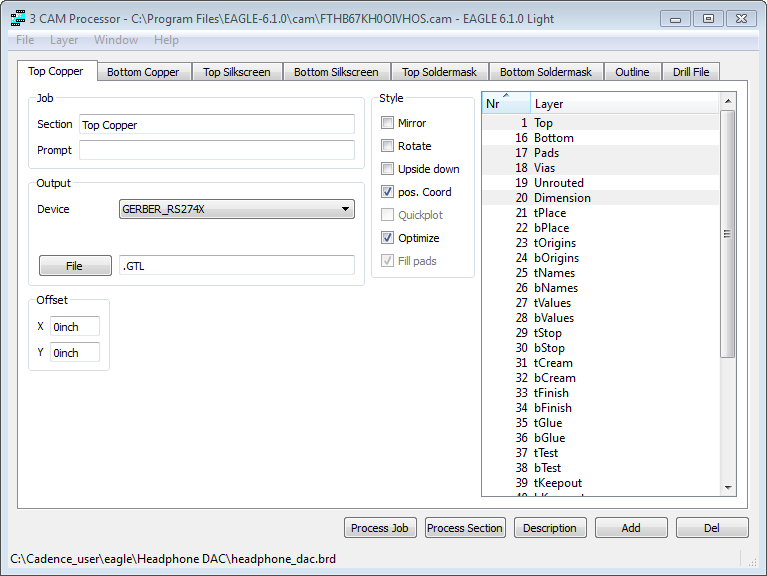Viewport: 767px width, 576px height.
Task: Toggle the Mirror checkbox
Action: 387,123
